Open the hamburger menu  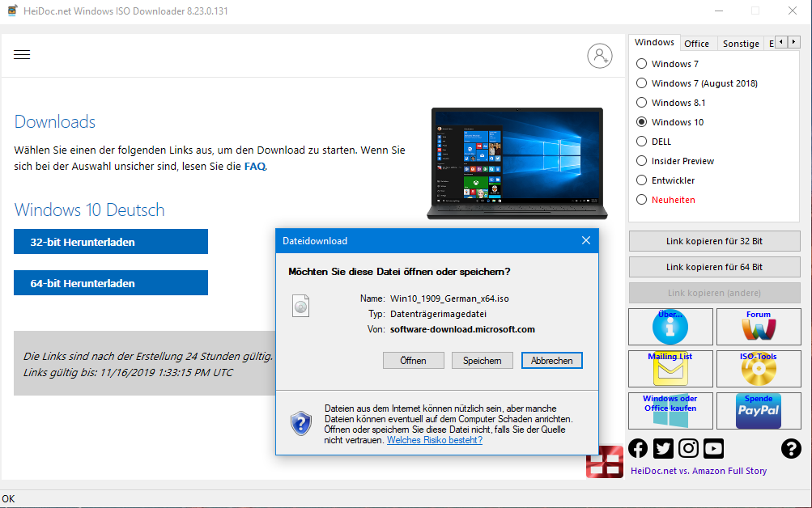point(22,55)
